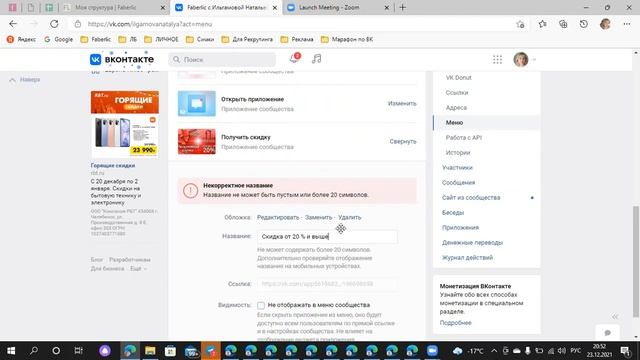Click 'Изменить' for Открыть приложение
The width and height of the screenshot is (640, 360).
tap(402, 104)
